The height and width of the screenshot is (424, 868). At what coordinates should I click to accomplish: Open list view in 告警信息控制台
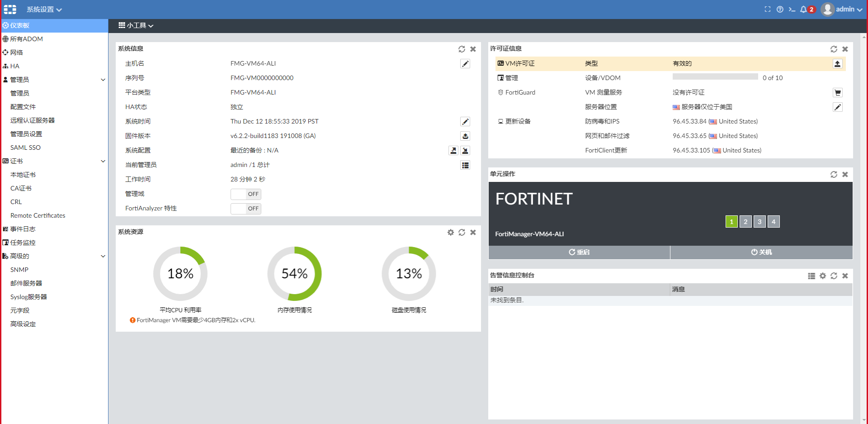click(811, 276)
